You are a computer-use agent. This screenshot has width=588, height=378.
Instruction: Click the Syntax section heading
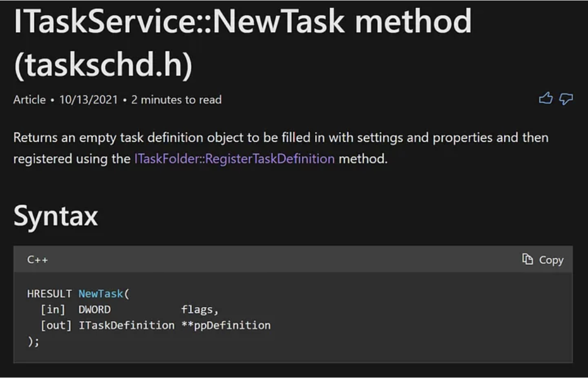click(55, 216)
